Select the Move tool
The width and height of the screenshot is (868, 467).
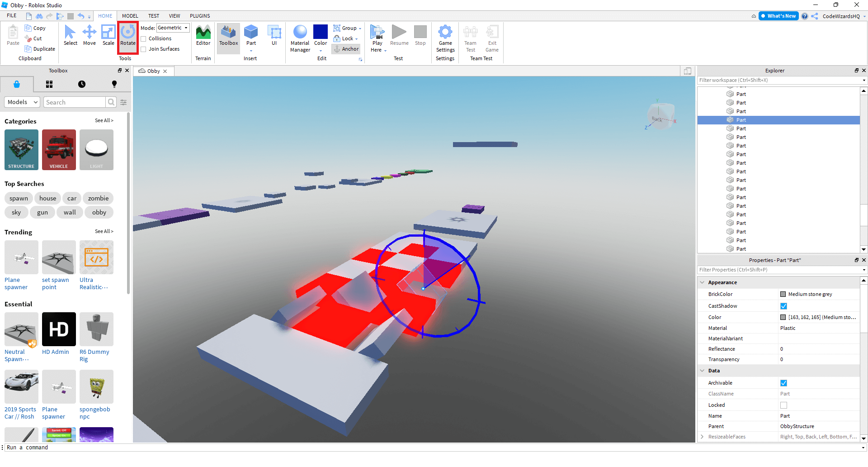89,36
